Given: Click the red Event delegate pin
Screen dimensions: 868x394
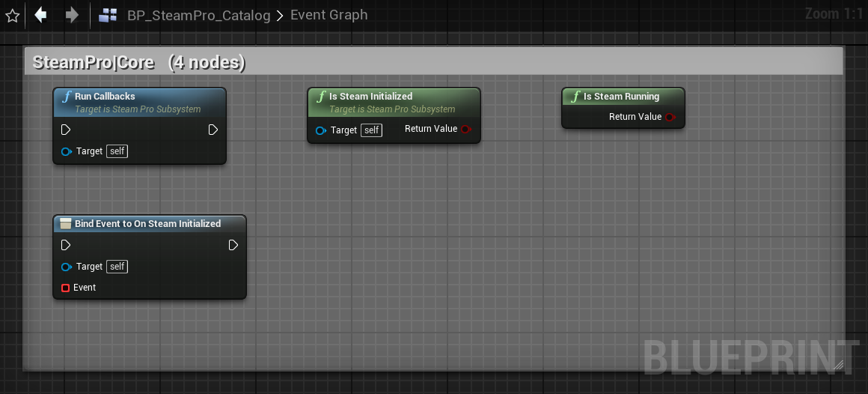Looking at the screenshot, I should pyautogui.click(x=65, y=288).
